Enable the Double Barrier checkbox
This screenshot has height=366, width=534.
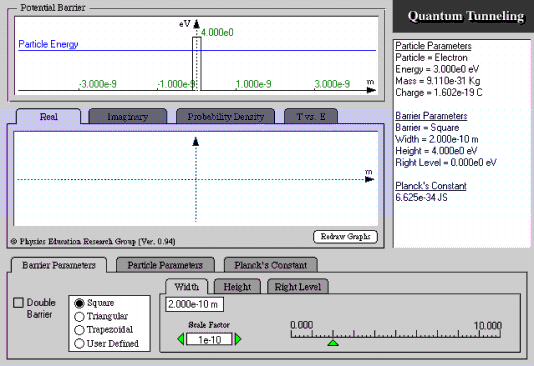tap(18, 303)
